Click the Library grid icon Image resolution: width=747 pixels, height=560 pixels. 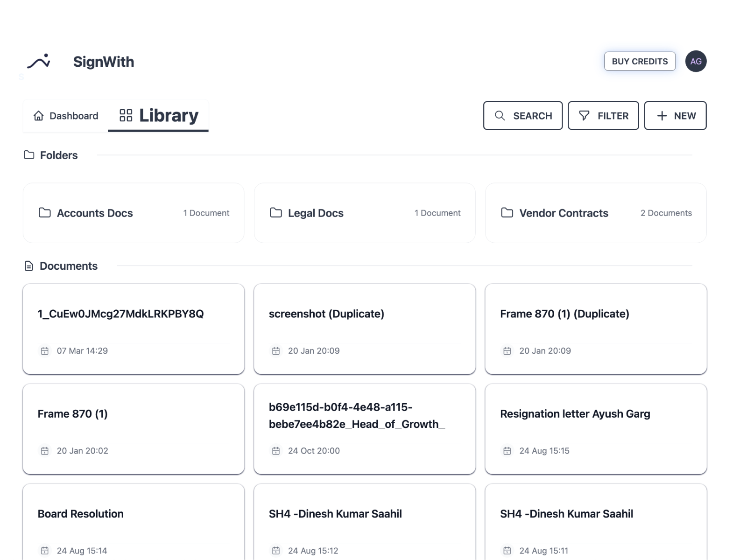coord(126,115)
